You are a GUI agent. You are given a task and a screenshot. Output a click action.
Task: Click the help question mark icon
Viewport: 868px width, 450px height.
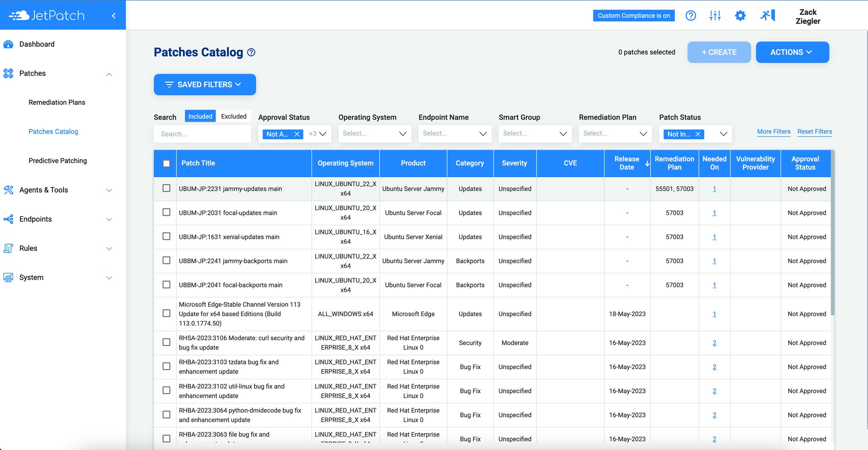[691, 15]
